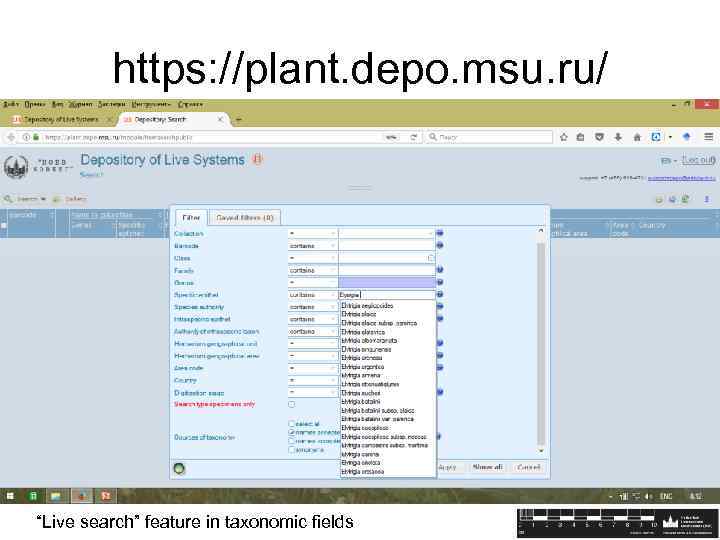The image size is (720, 540).
Task: Open the Search toolbar dropdown
Action: coord(25,199)
